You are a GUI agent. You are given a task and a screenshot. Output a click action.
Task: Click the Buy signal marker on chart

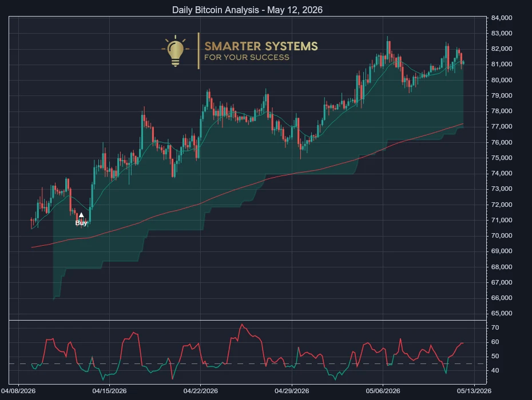click(x=81, y=219)
